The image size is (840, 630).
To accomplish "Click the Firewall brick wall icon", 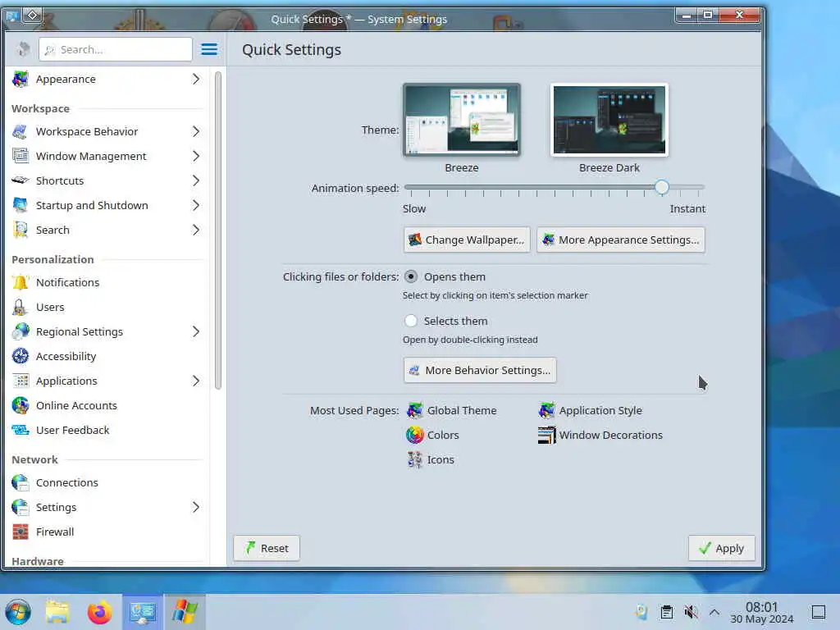I will [21, 532].
